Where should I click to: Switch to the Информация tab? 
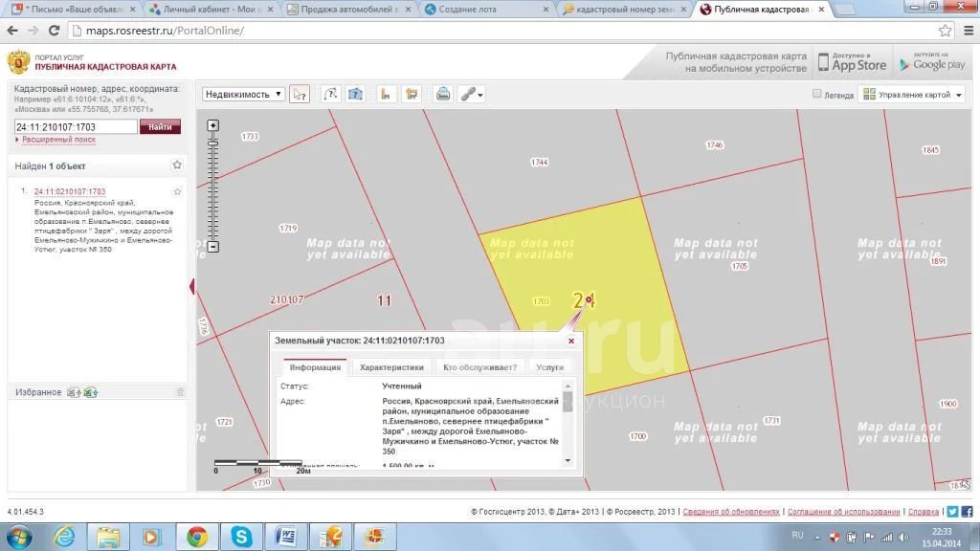pyautogui.click(x=315, y=367)
